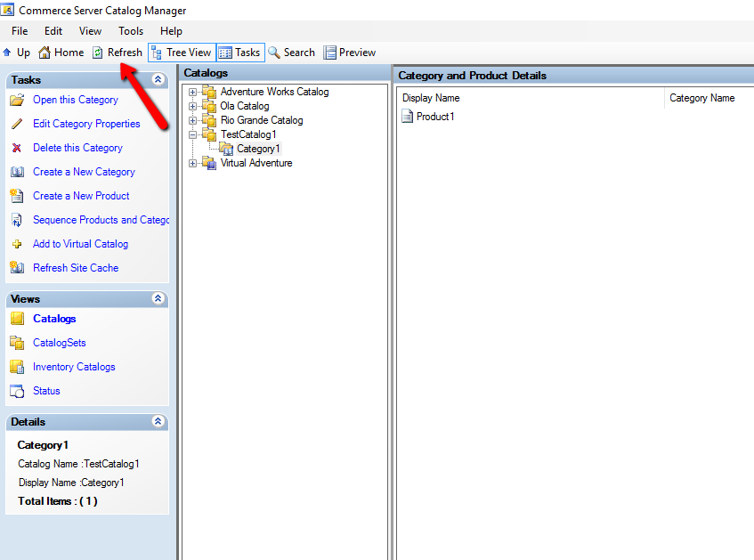Click the Search magnifier icon
Image resolution: width=754 pixels, height=560 pixels.
pos(274,53)
